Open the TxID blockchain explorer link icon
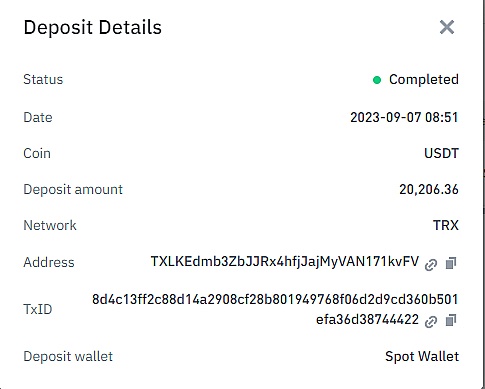Screen dimensions: 485x389 pyautogui.click(x=431, y=322)
